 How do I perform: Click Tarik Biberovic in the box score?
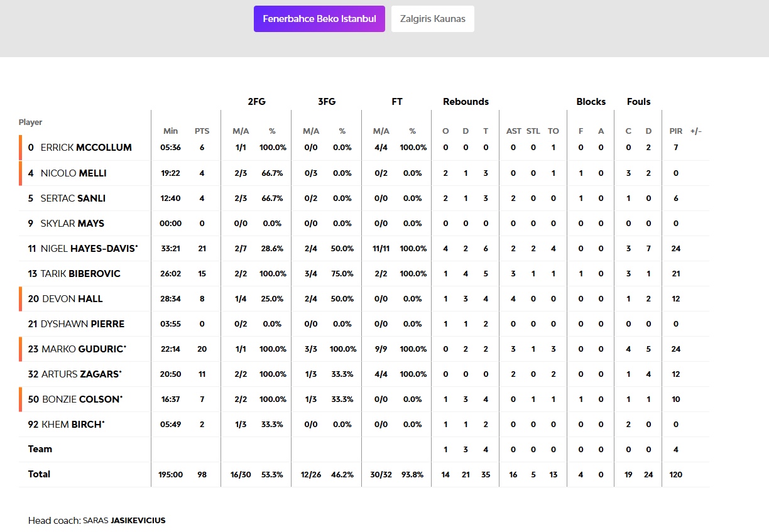80,273
